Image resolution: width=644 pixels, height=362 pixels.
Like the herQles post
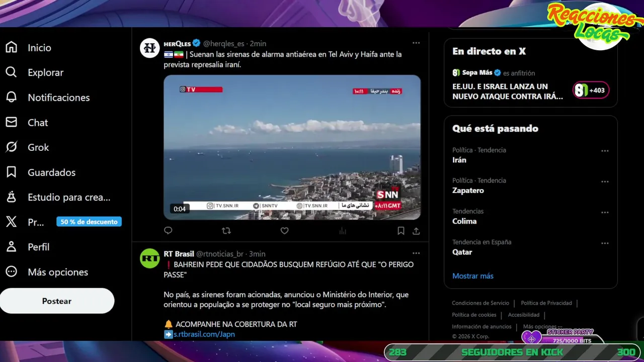(284, 231)
